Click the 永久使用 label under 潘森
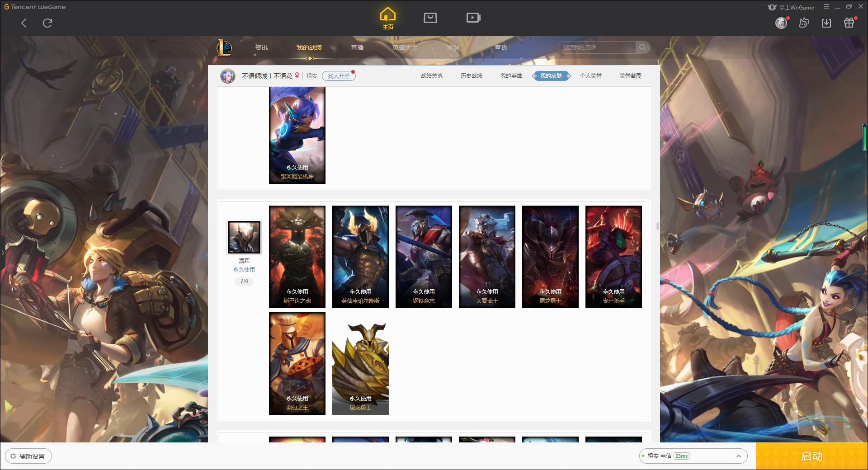 [244, 269]
